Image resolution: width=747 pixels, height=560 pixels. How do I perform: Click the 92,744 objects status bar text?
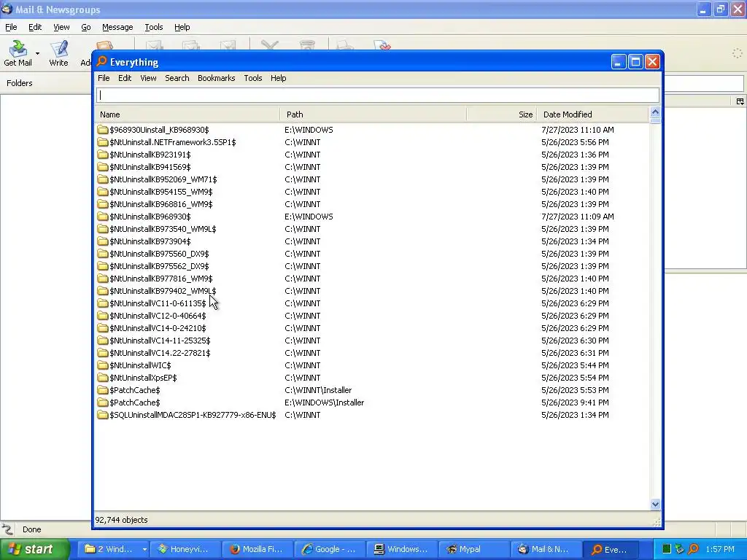coord(122,520)
